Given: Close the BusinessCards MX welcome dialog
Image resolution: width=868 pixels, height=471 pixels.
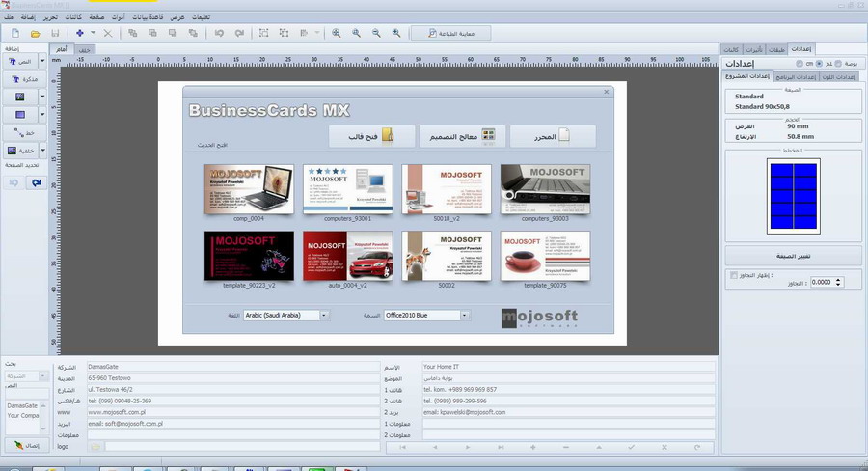Looking at the screenshot, I should click(607, 92).
